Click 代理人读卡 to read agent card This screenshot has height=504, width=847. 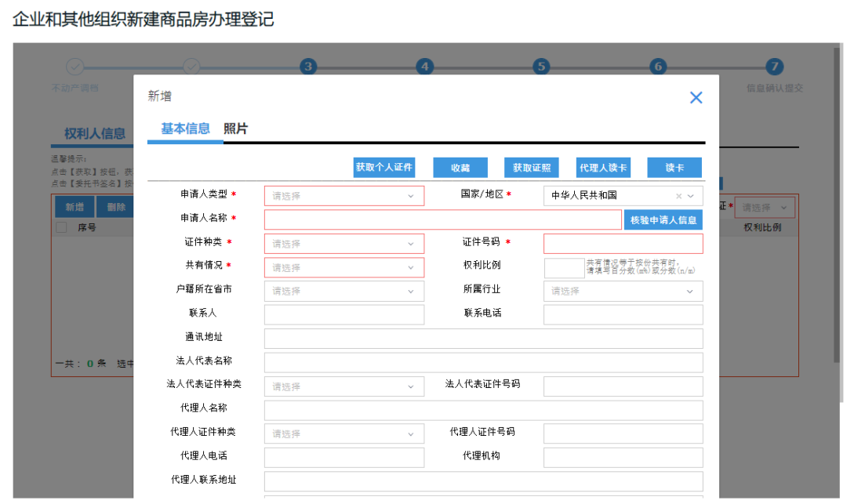603,167
